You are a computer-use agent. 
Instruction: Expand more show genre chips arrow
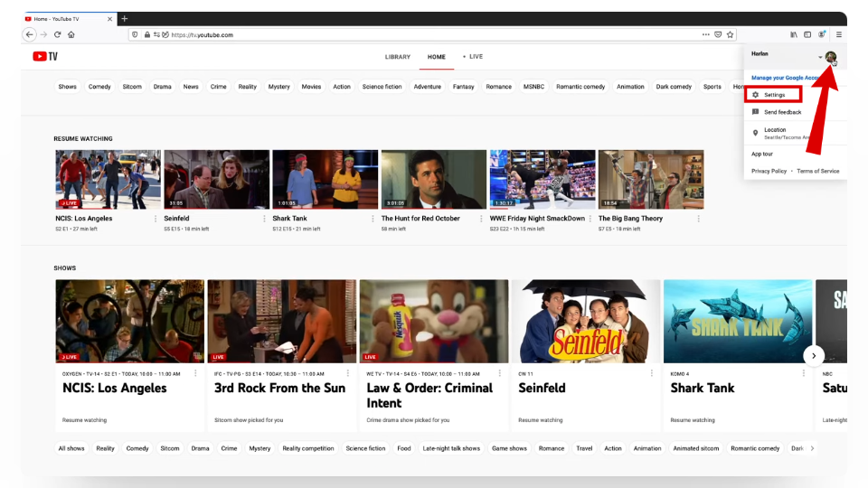click(812, 448)
